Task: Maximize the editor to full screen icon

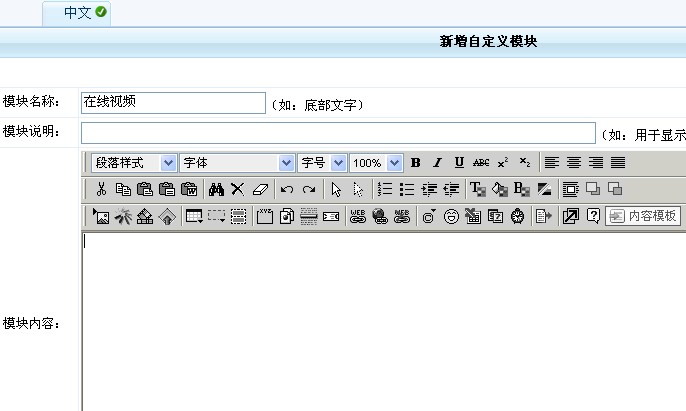Action: (x=570, y=216)
